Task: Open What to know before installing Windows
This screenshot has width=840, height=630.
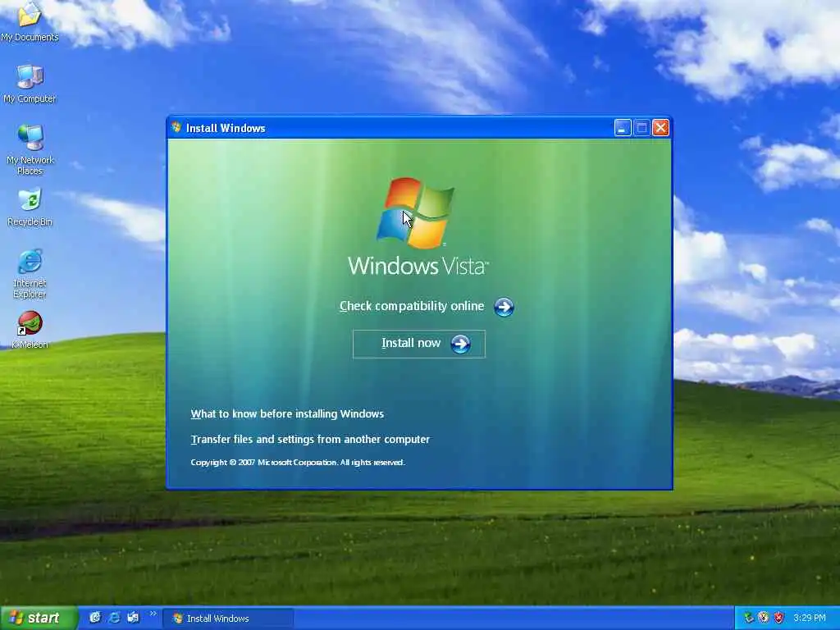Action: coord(287,414)
